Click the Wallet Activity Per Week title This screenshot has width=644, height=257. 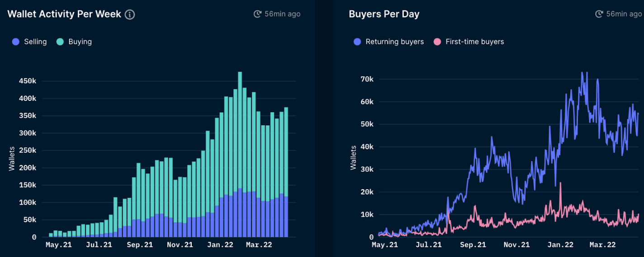click(x=64, y=14)
